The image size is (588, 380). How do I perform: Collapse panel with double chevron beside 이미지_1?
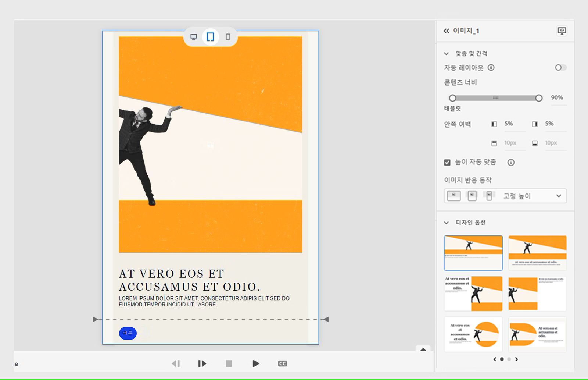pyautogui.click(x=446, y=31)
